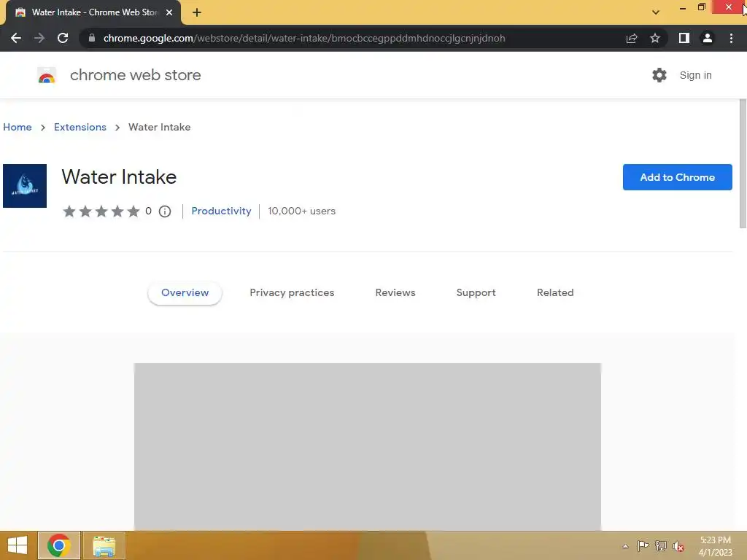The height and width of the screenshot is (560, 747).
Task: Open the side panel icon
Action: pyautogui.click(x=684, y=38)
